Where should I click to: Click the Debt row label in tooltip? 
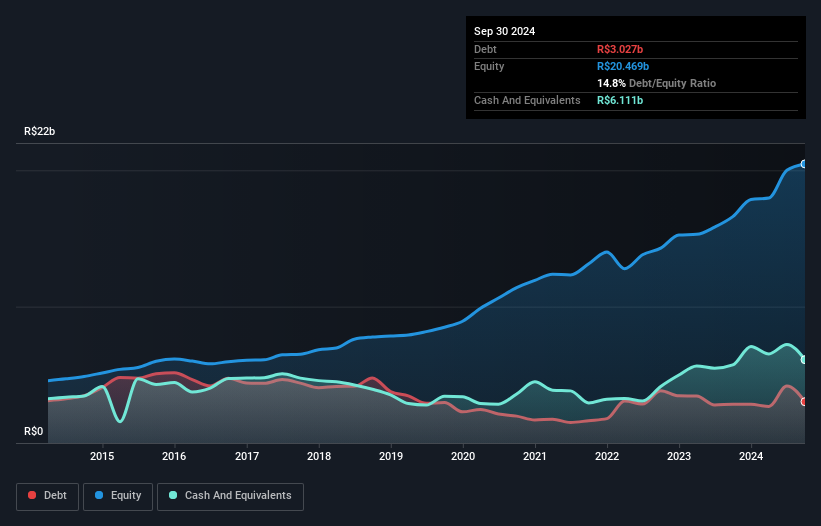[485, 49]
